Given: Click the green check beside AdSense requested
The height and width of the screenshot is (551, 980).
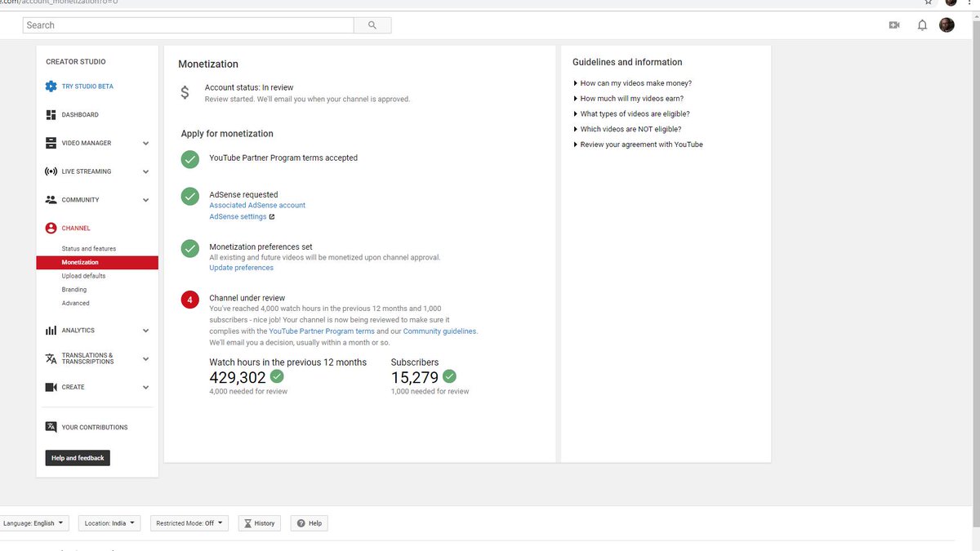Looking at the screenshot, I should pos(190,196).
